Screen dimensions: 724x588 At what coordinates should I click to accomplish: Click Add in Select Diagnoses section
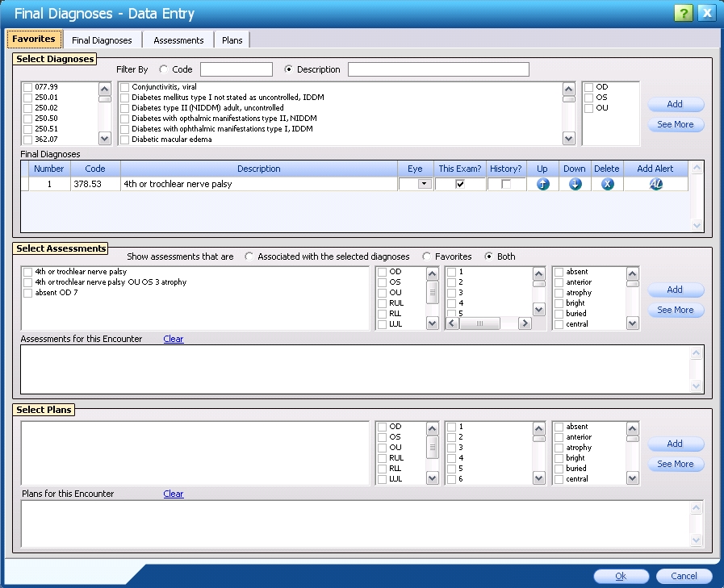click(676, 104)
